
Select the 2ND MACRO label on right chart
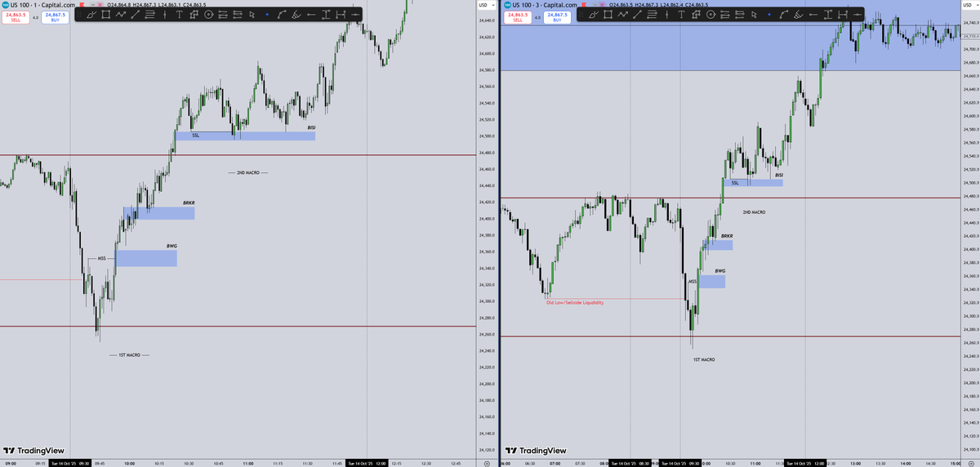coord(754,212)
